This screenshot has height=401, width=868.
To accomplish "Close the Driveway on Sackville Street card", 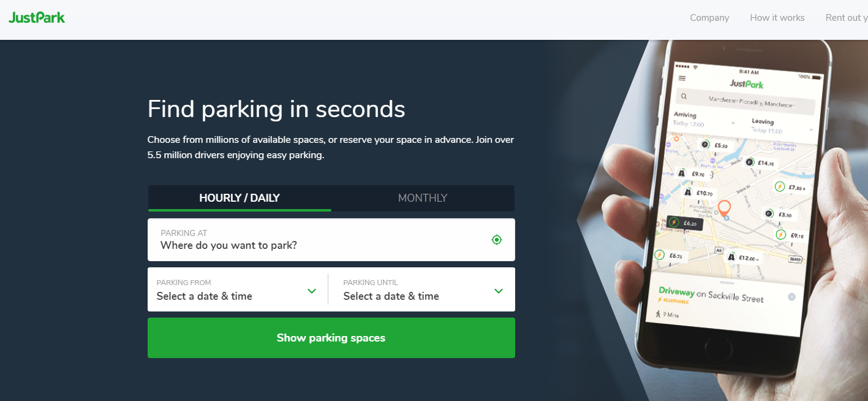I will click(x=791, y=297).
